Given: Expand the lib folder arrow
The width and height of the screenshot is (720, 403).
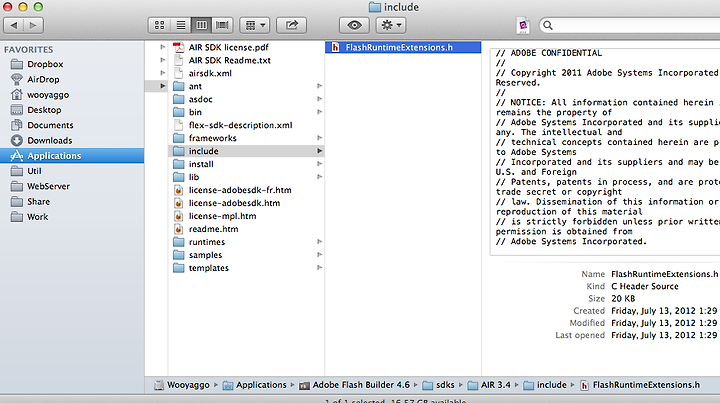Looking at the screenshot, I should (x=319, y=177).
